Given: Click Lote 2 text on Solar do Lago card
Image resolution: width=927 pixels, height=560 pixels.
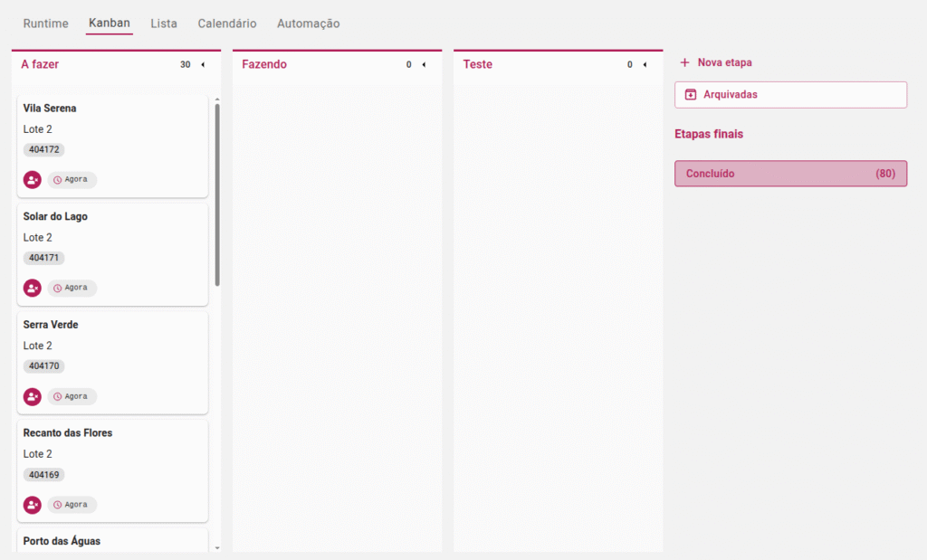Looking at the screenshot, I should (38, 237).
